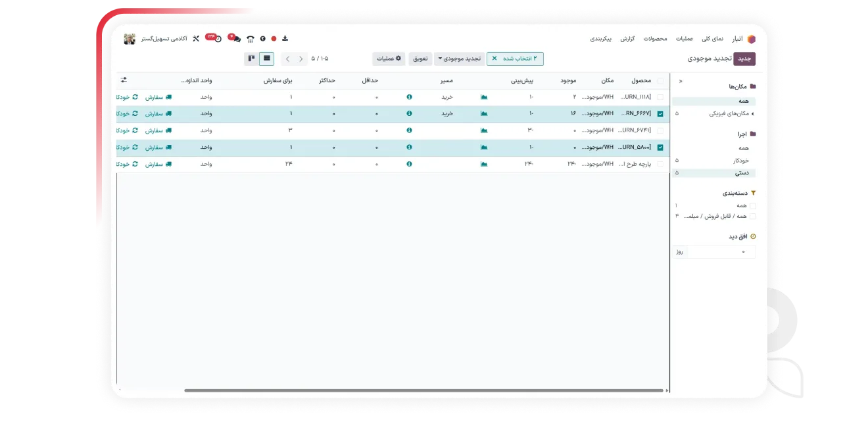Check the 'همه / قابل فروش' category filter
The width and height of the screenshot is (868, 422).
753,216
